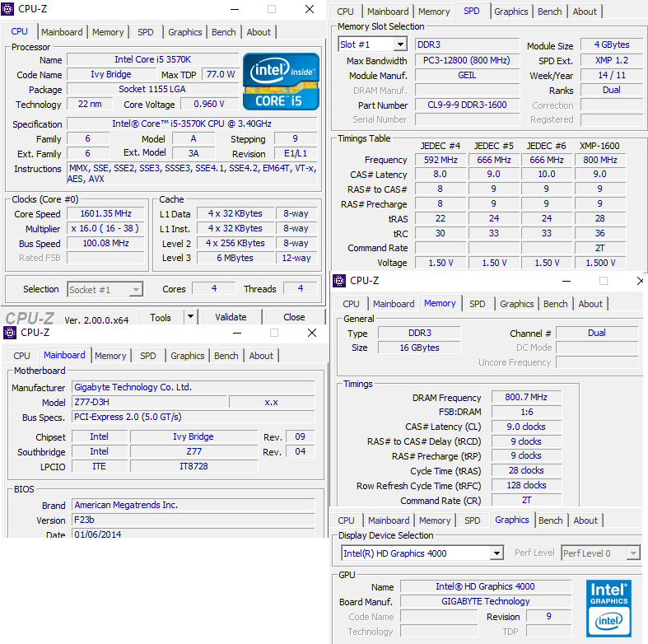
Task: Select the Bench tab in the Memory window
Action: pos(556,304)
